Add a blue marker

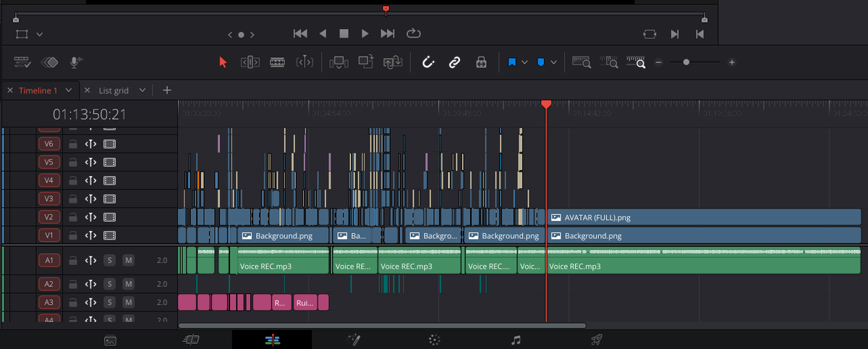coord(540,63)
